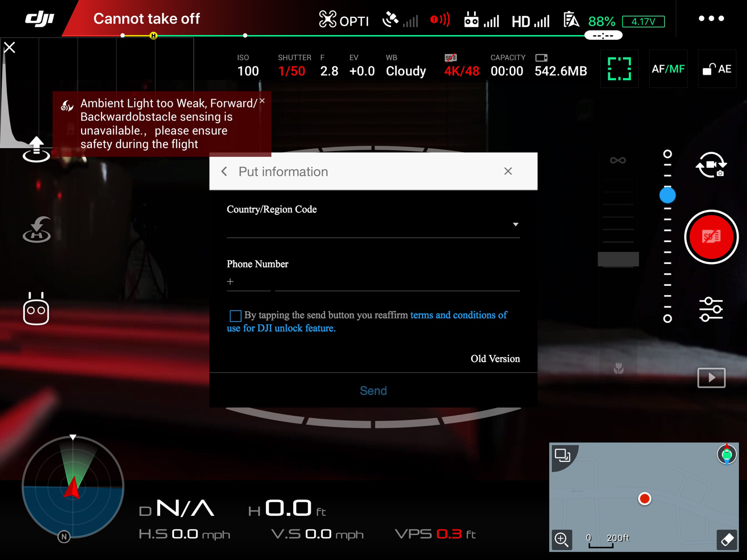Tap the CAPACITY 00:00 readout
This screenshot has width=747, height=560.
(x=507, y=66)
